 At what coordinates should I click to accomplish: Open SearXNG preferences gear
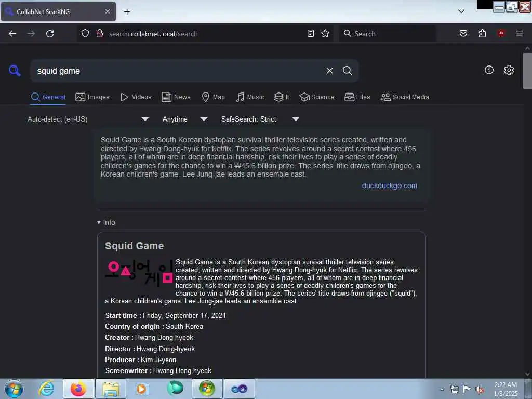(x=509, y=70)
